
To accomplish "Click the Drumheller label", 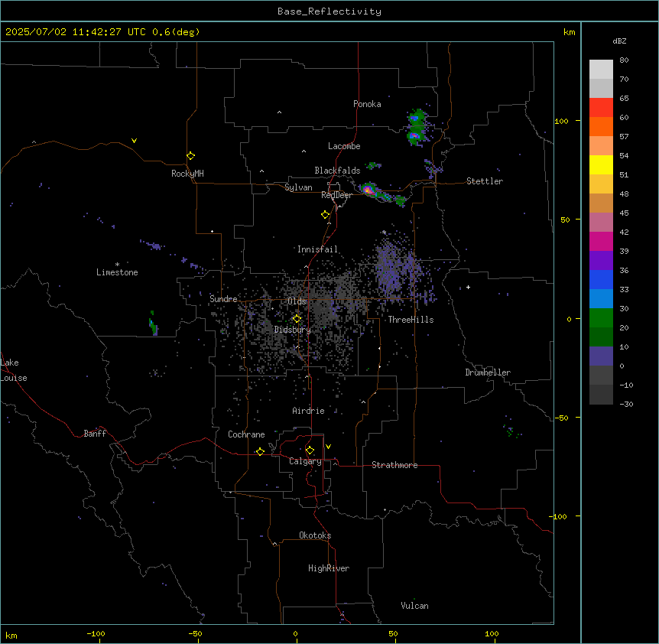I will point(488,372).
